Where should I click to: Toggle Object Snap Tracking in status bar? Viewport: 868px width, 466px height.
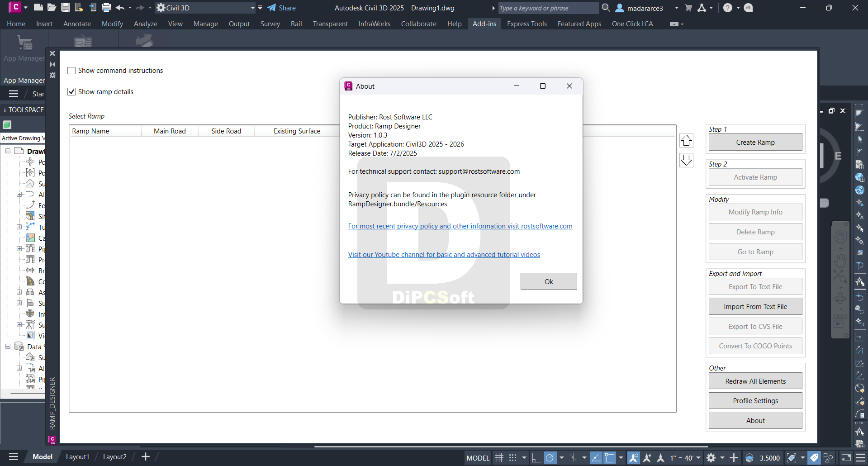[x=596, y=458]
